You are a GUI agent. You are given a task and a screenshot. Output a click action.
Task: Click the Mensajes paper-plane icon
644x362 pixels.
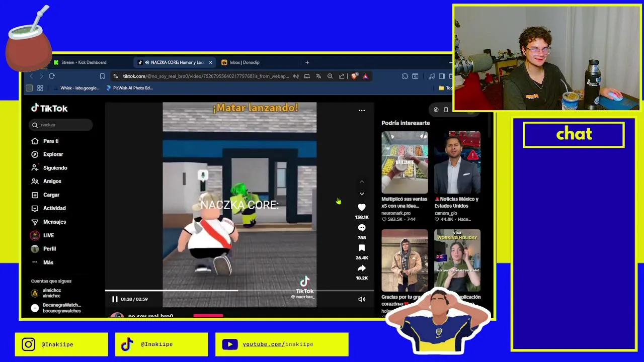pyautogui.click(x=35, y=222)
